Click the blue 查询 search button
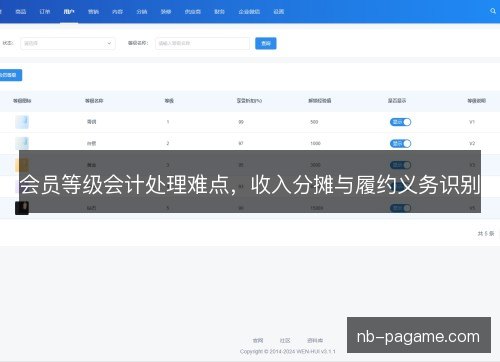Screen dimensions: 500x362 tap(266, 43)
